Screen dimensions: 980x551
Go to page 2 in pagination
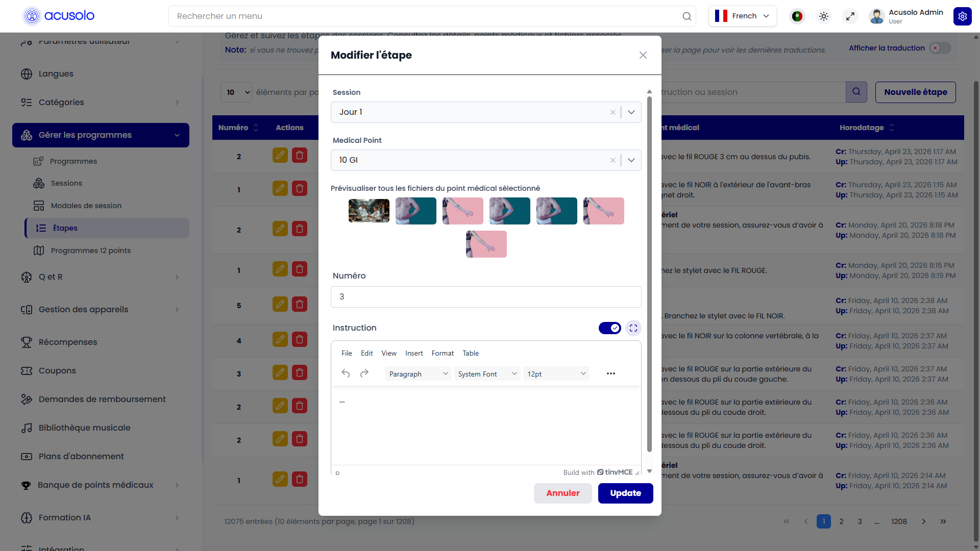coord(841,521)
